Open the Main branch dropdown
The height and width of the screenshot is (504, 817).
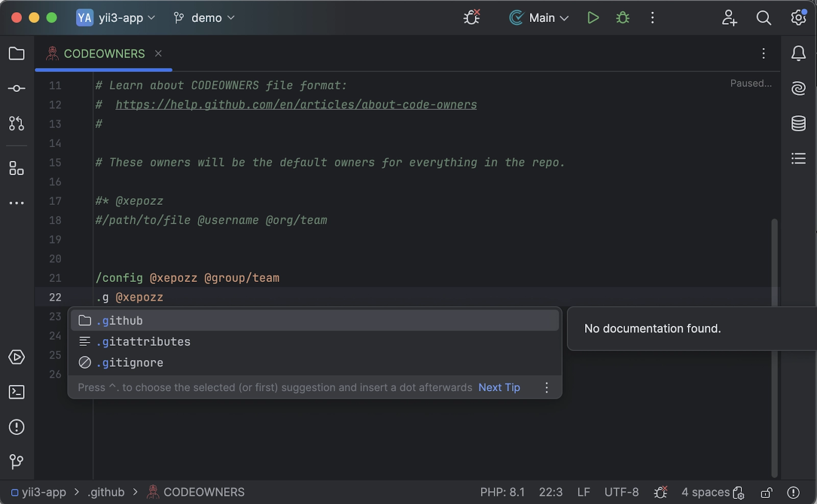539,17
